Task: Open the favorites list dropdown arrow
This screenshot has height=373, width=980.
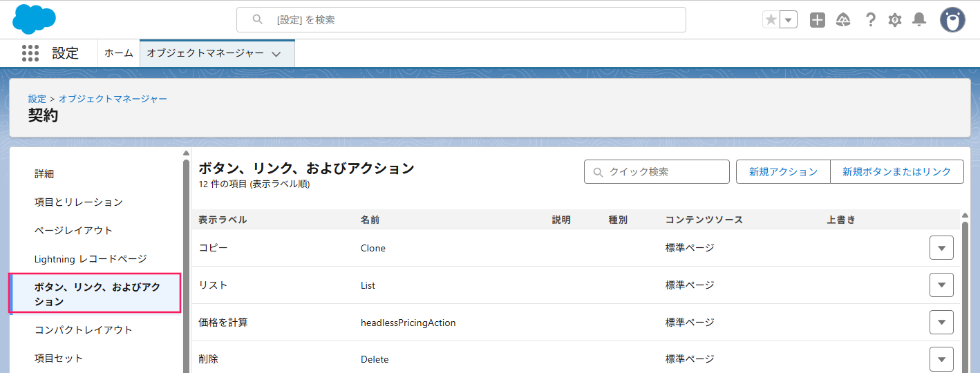Action: point(789,20)
